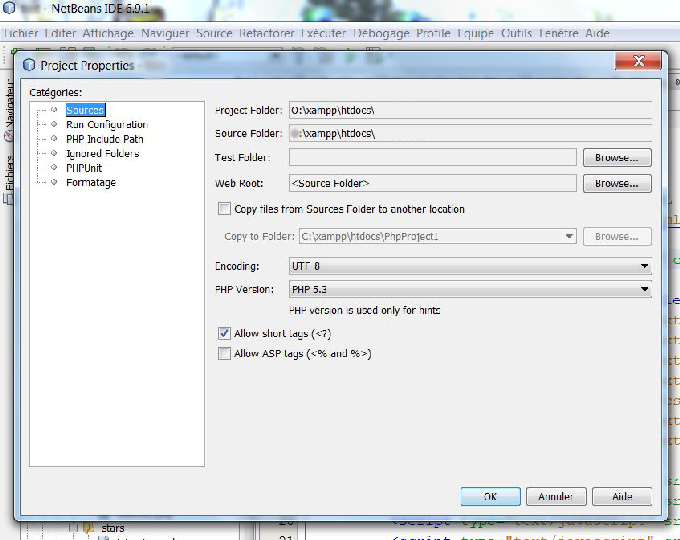Click the NetBeans IDE title bar icon
The width and height of the screenshot is (680, 540).
(9, 7)
